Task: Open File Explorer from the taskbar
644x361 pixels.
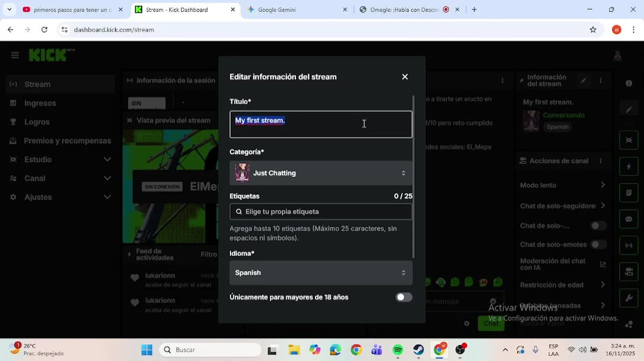Action: point(294,350)
